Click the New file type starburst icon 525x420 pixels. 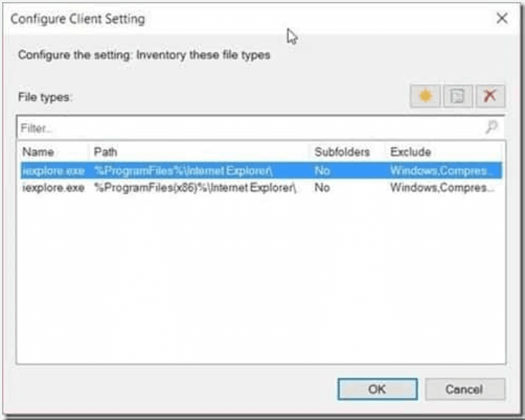click(425, 96)
